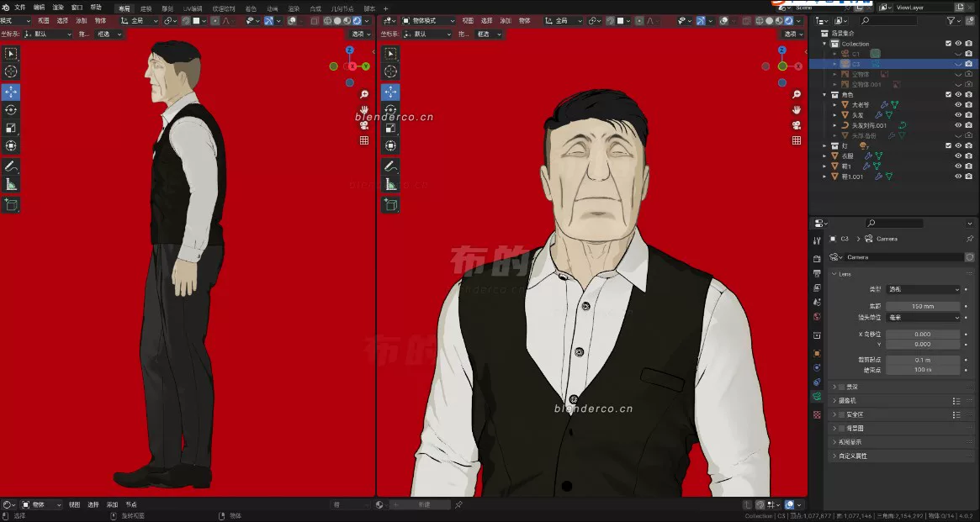This screenshot has width=980, height=522.
Task: Enable the 景深 depth of field checkbox
Action: coord(842,388)
